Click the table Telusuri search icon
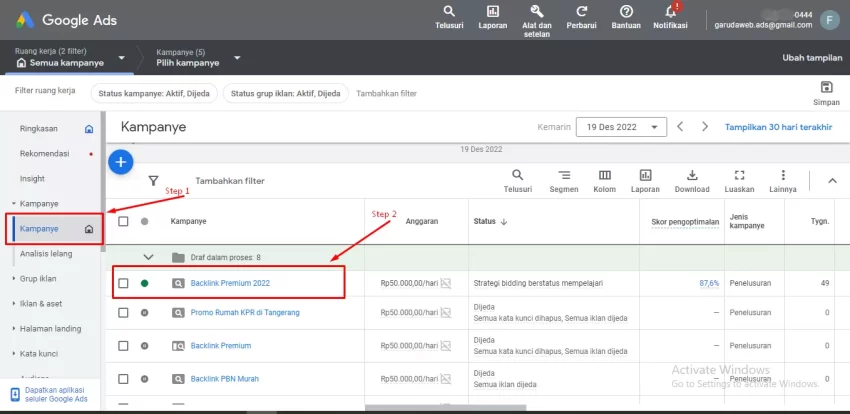The image size is (850, 414). click(518, 175)
